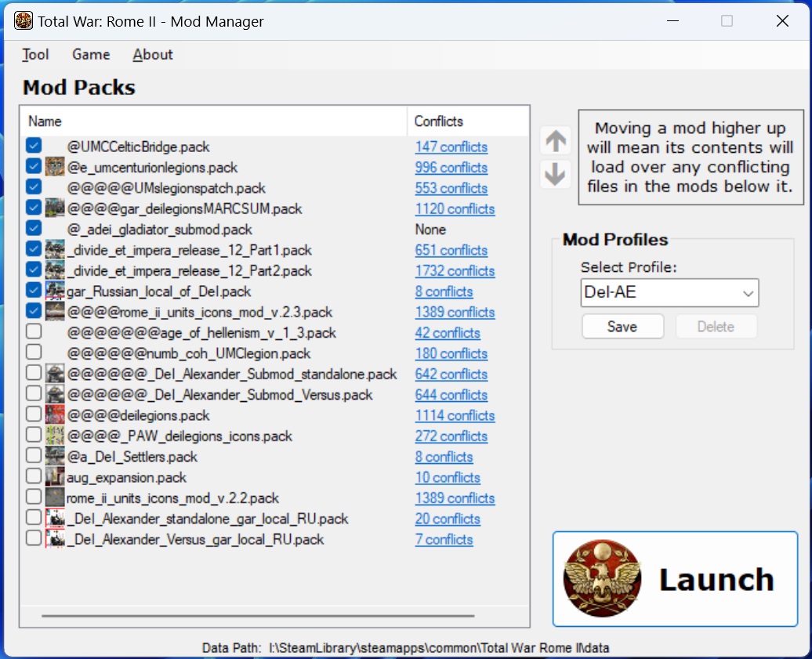Save the current mod profile
This screenshot has height=659, width=812.
point(622,327)
